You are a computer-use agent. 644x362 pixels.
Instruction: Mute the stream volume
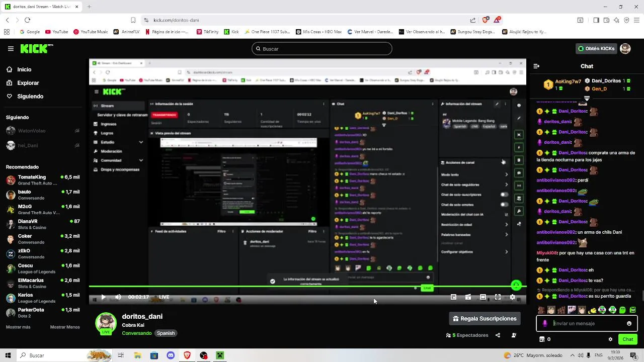(118, 297)
